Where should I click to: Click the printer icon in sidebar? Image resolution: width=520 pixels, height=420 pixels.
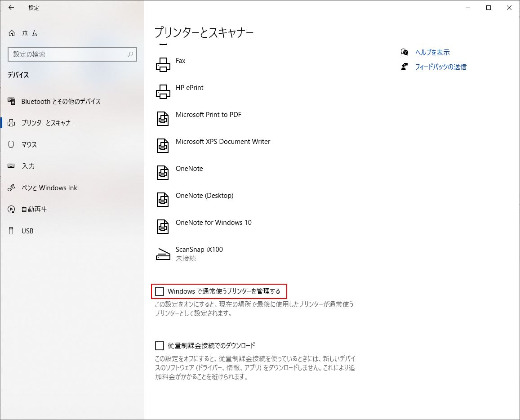11,123
